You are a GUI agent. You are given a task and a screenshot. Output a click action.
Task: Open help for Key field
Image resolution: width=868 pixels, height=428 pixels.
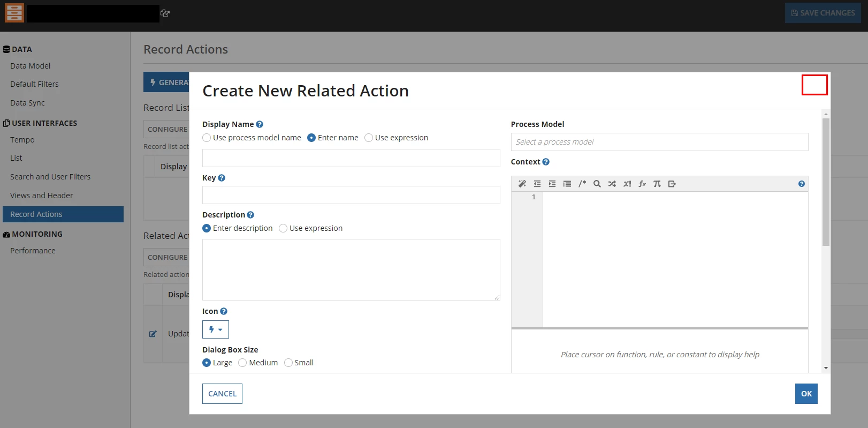(x=222, y=178)
